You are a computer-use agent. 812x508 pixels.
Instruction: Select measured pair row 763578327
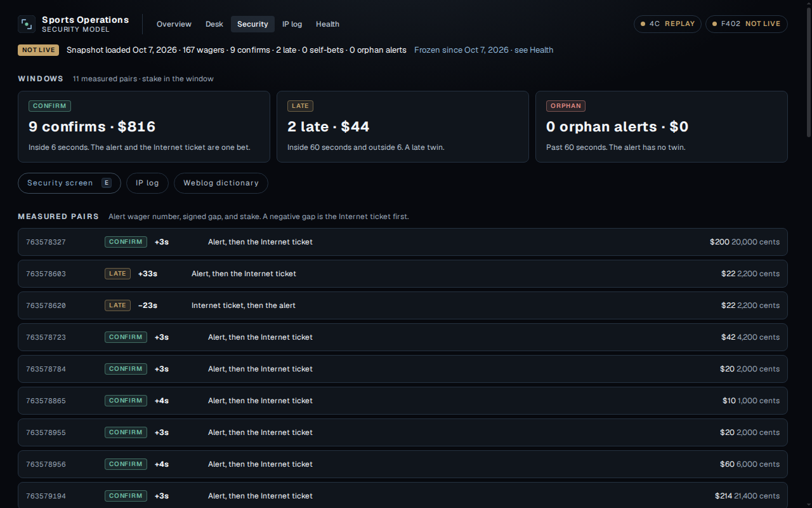click(403, 242)
